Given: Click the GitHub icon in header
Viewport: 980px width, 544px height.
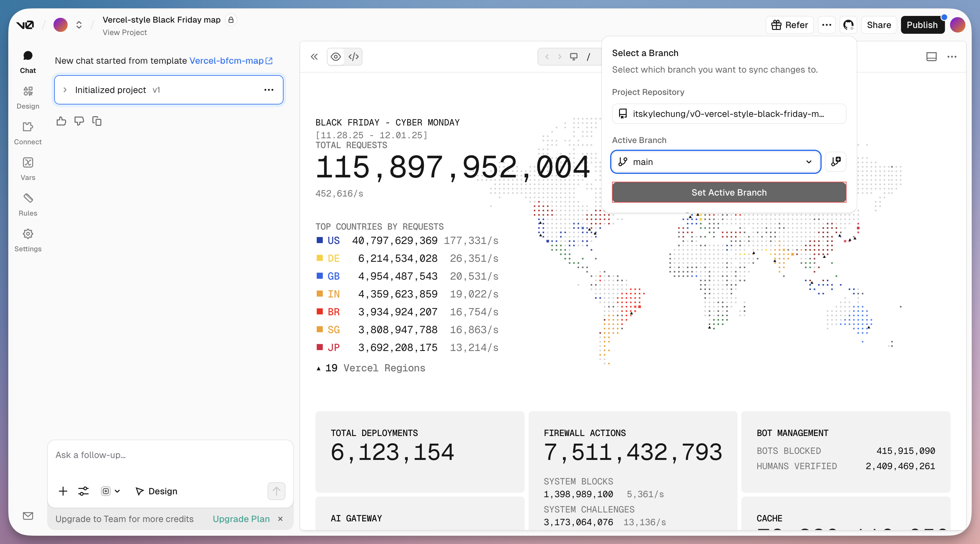Looking at the screenshot, I should [x=848, y=25].
